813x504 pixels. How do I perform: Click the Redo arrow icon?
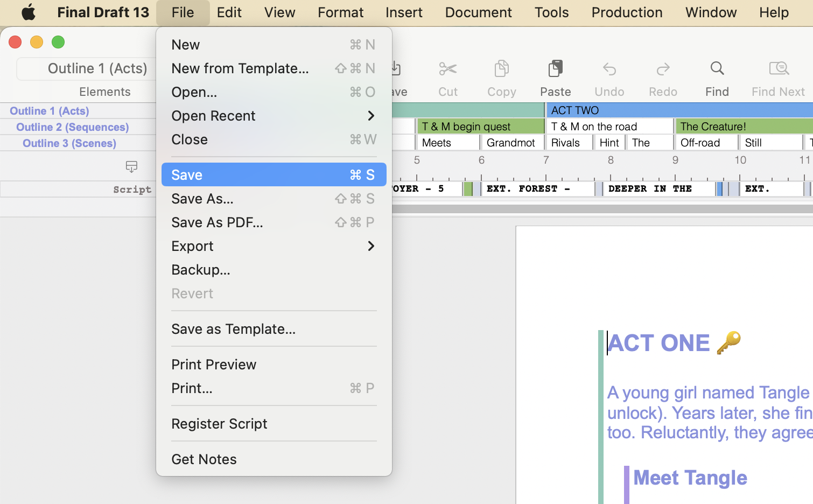pyautogui.click(x=663, y=69)
